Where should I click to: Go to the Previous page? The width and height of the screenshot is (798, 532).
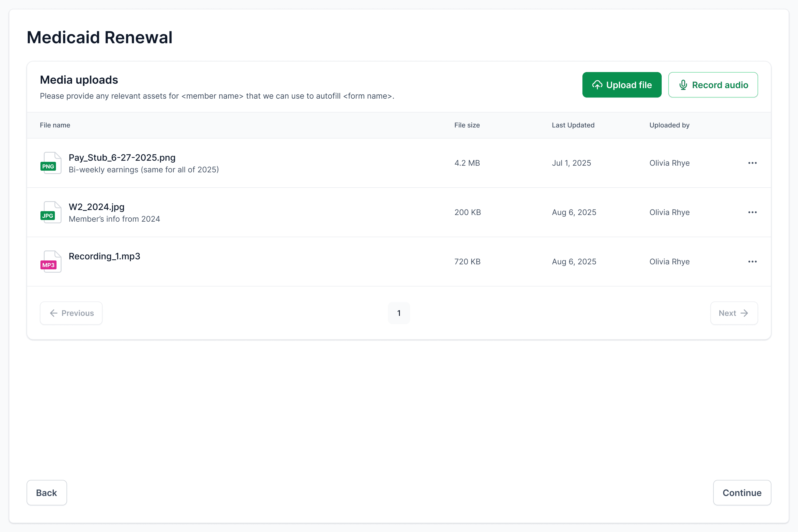71,313
